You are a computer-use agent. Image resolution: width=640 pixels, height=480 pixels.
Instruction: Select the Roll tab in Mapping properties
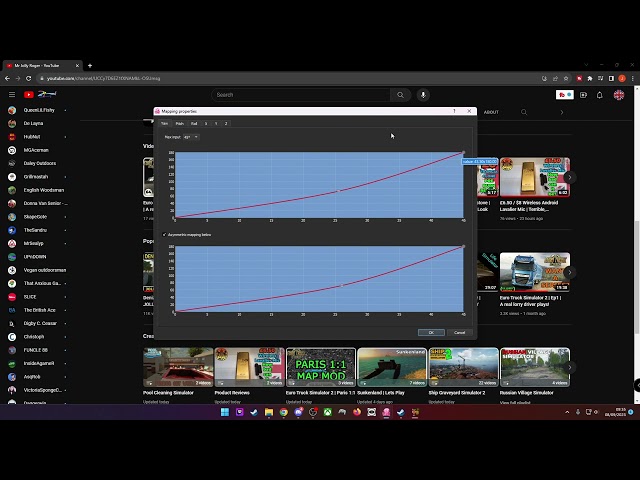point(194,123)
